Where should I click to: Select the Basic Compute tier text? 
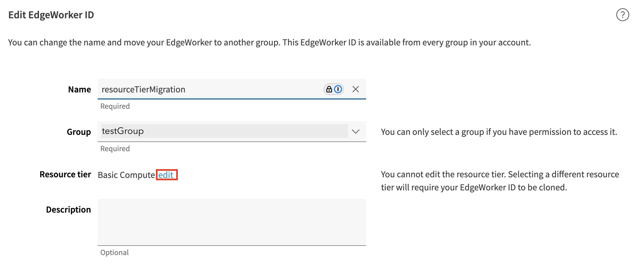coord(126,175)
